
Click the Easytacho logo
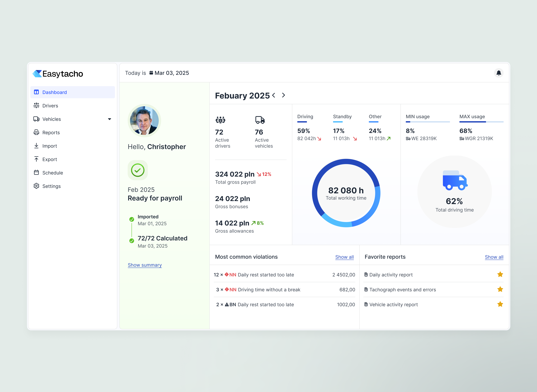[x=58, y=74]
